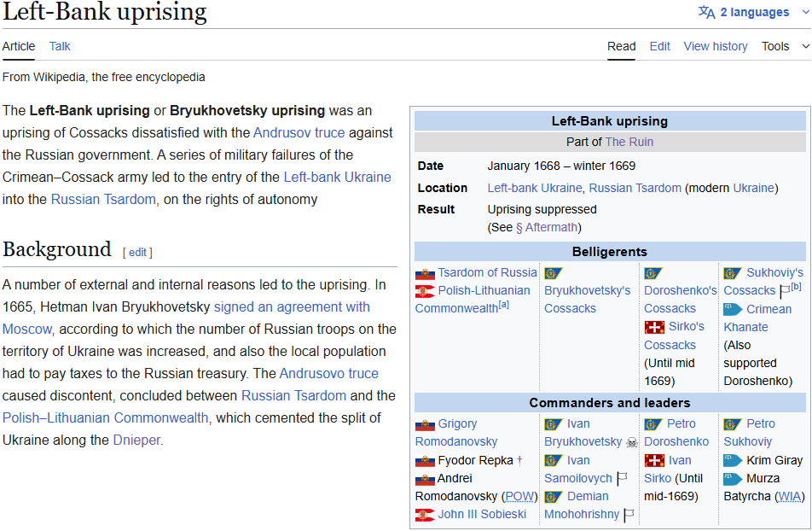
Task: Open the Russian Tsardom link in Location row
Action: click(635, 188)
